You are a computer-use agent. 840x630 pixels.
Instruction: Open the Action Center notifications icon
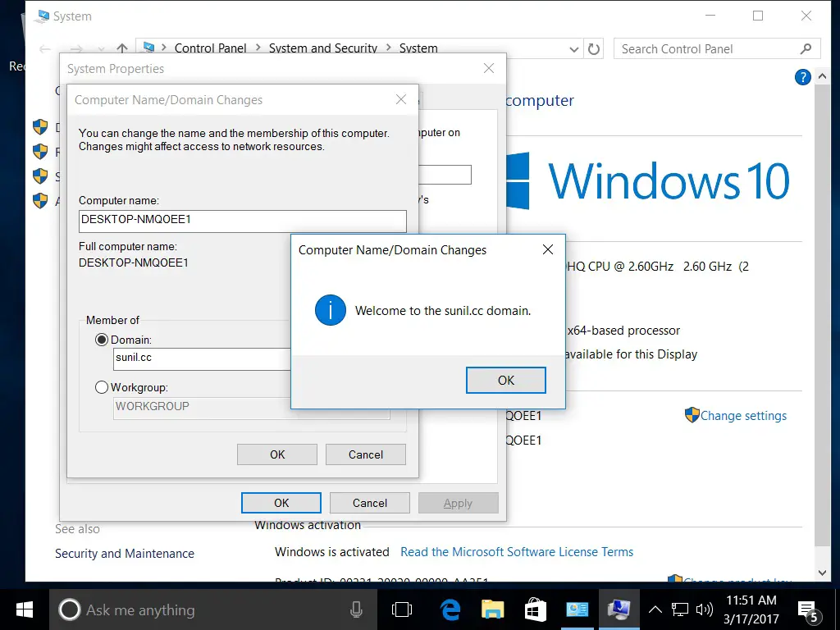[x=807, y=610]
